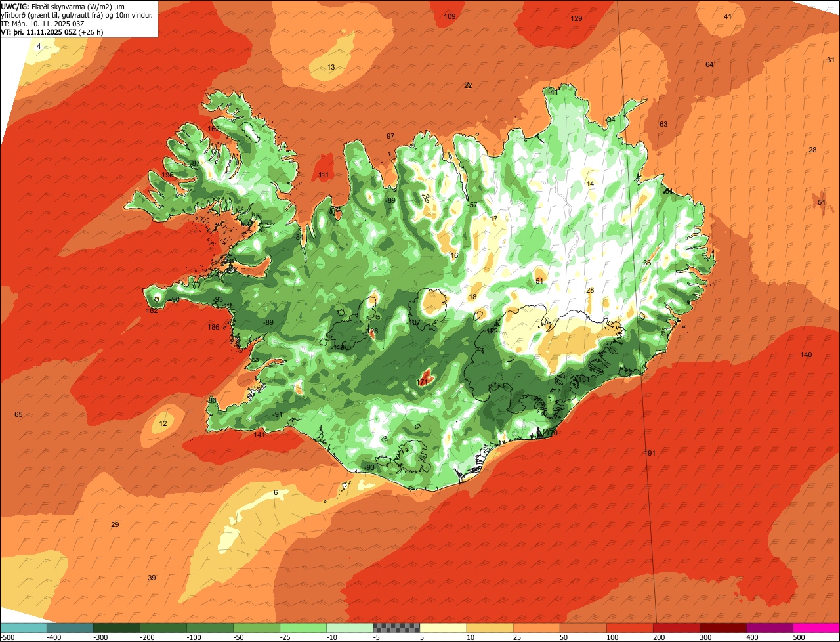Click the green swatch from -100 to -50

point(209,628)
